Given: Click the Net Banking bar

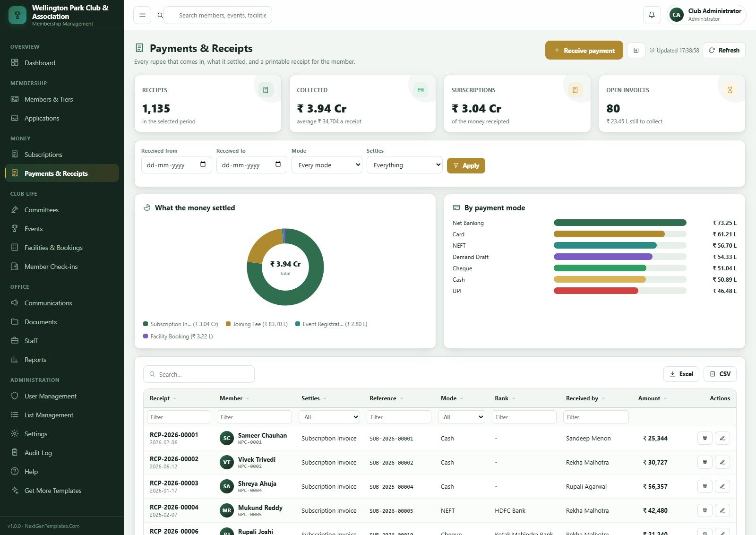Looking at the screenshot, I should [x=620, y=223].
